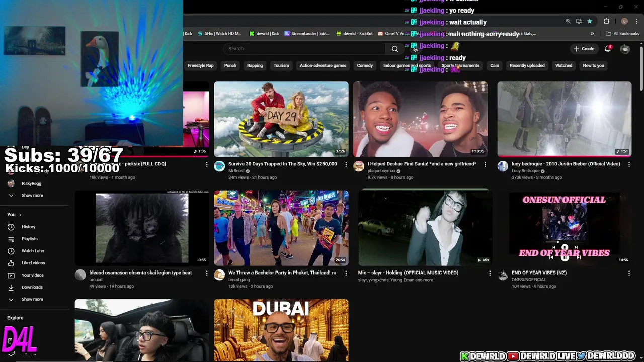Click the MrBeast channel avatar
644x362 pixels.
219,167
